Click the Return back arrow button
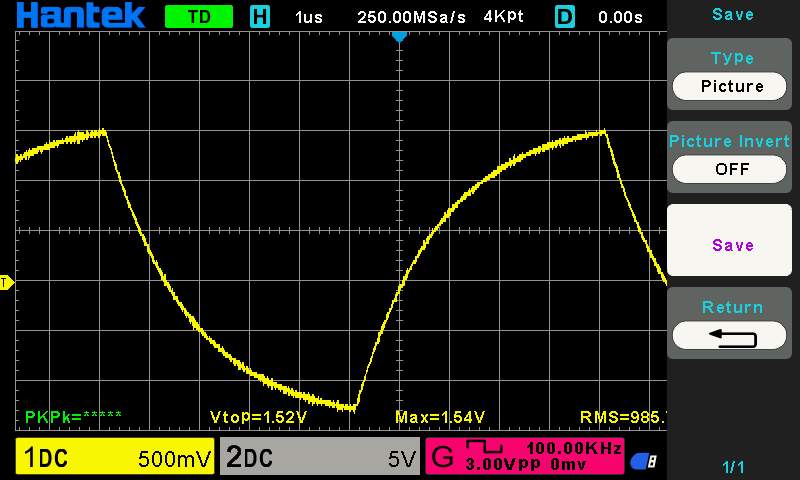Image resolution: width=800 pixels, height=480 pixels. point(729,336)
